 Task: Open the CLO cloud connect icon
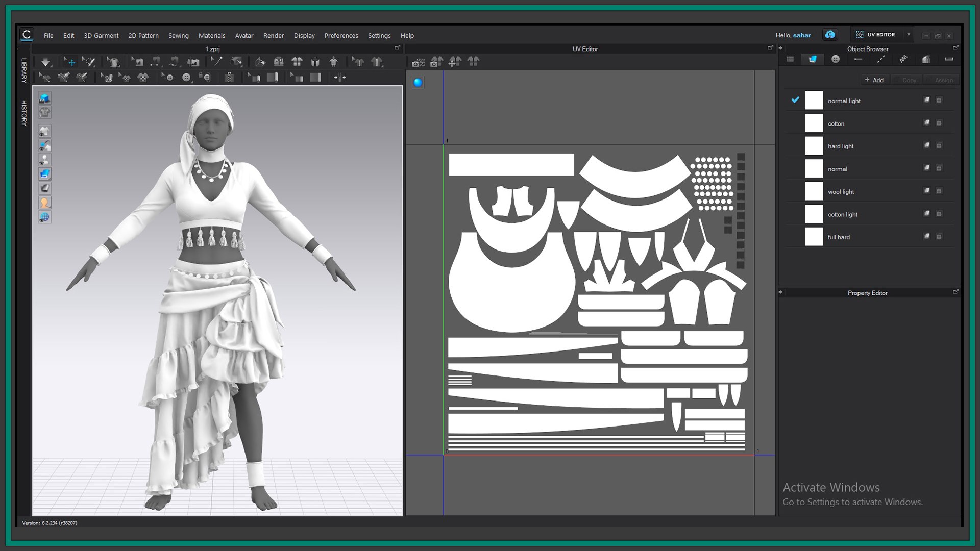[x=830, y=35]
